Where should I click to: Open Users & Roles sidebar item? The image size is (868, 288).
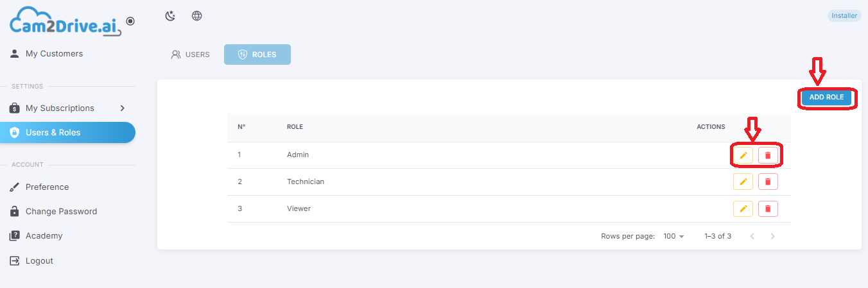pyautogui.click(x=67, y=133)
